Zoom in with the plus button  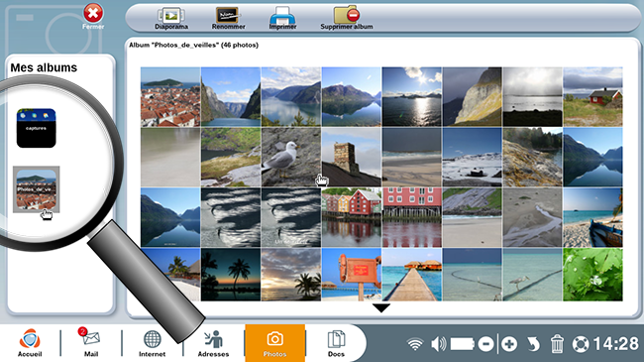click(x=509, y=344)
